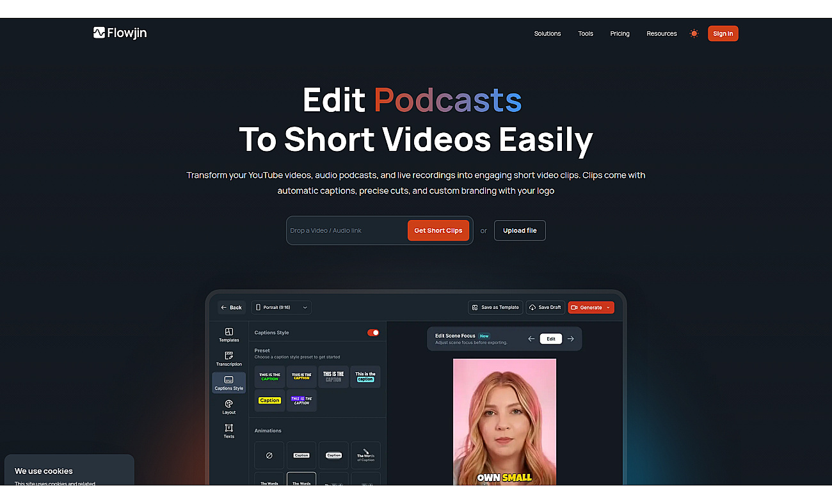
Task: Disable the Captions Style toggle
Action: [373, 333]
